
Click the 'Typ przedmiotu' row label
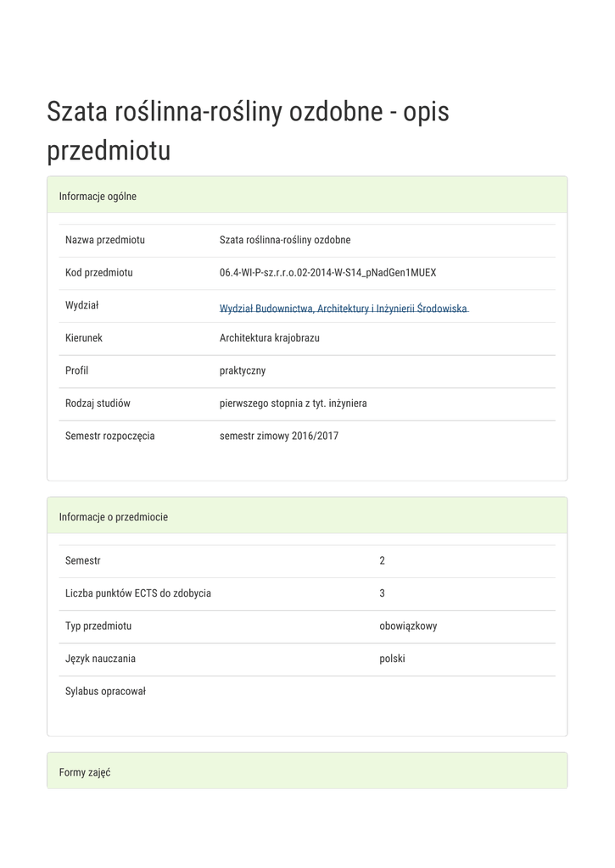pos(98,626)
